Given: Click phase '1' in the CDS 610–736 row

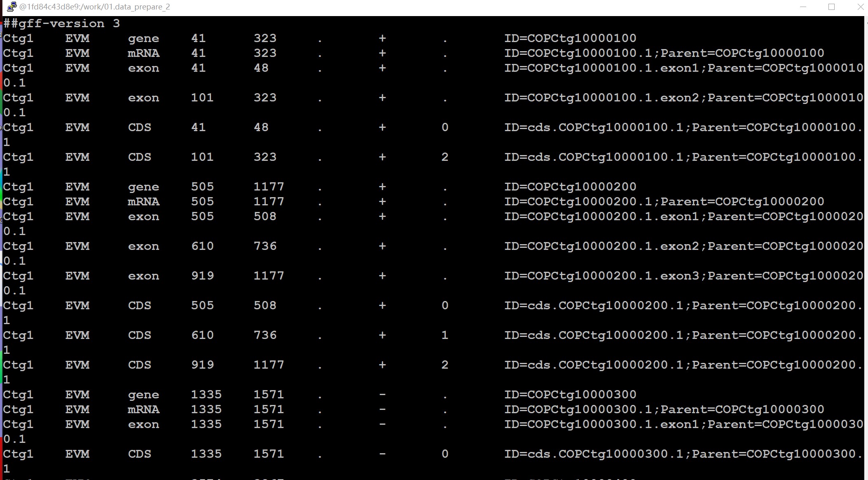Looking at the screenshot, I should point(445,335).
